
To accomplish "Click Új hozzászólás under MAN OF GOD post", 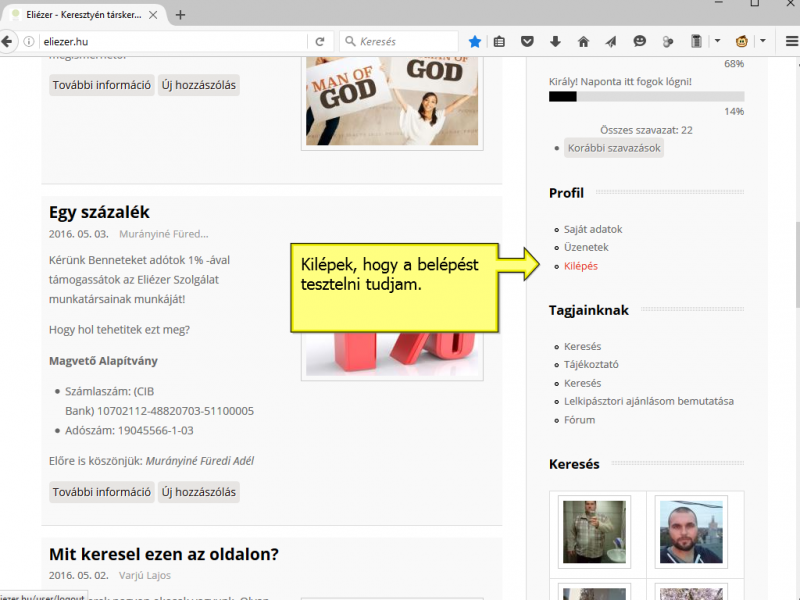I will [198, 85].
